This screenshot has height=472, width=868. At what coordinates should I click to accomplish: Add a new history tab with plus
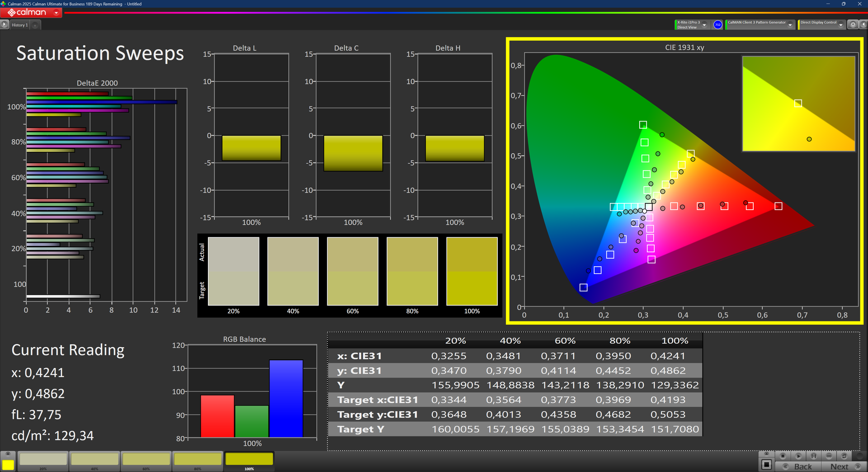pyautogui.click(x=35, y=25)
